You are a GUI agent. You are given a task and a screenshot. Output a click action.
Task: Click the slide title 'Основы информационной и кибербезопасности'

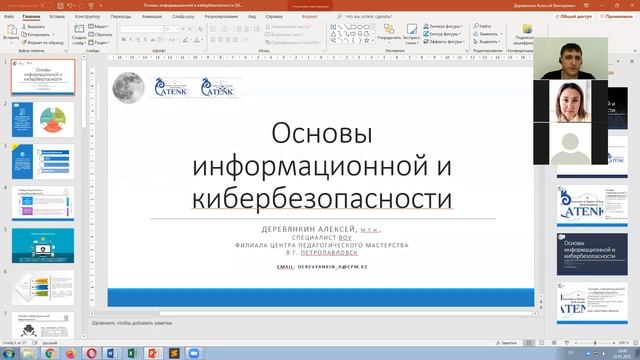322,166
